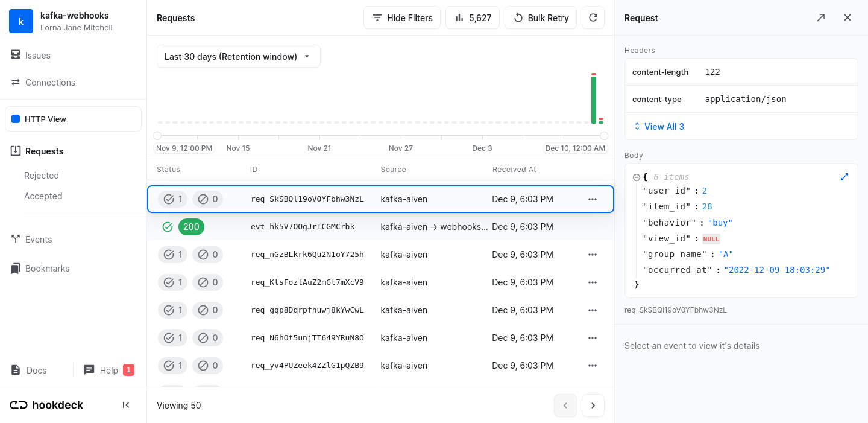Open the Issues section

(x=37, y=55)
